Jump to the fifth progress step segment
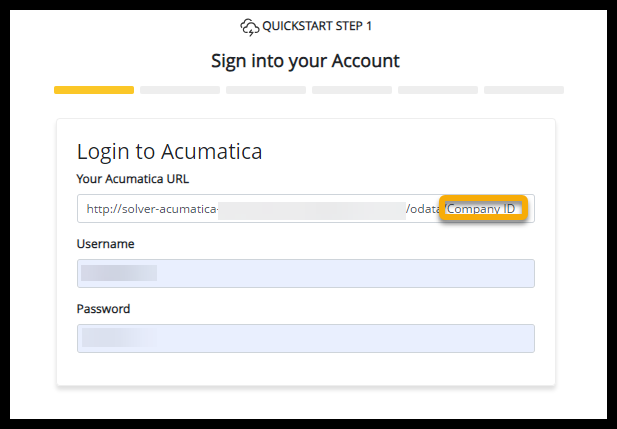The height and width of the screenshot is (429, 617). click(438, 90)
